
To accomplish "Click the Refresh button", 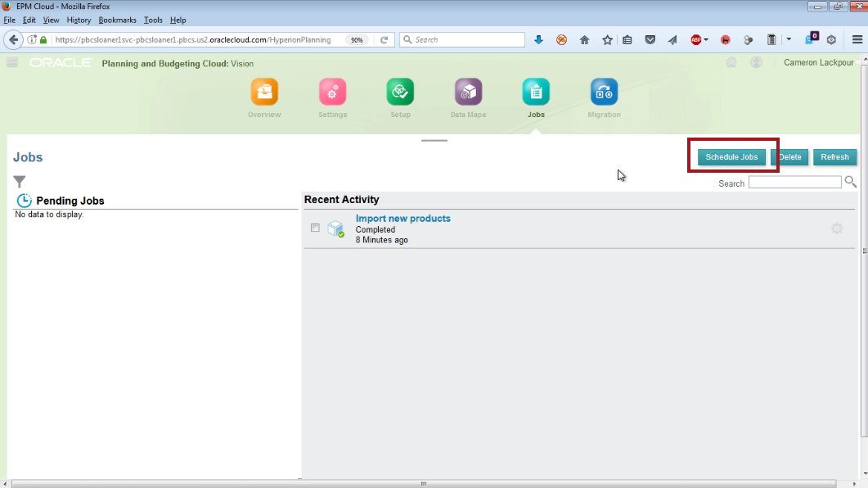I will point(834,156).
